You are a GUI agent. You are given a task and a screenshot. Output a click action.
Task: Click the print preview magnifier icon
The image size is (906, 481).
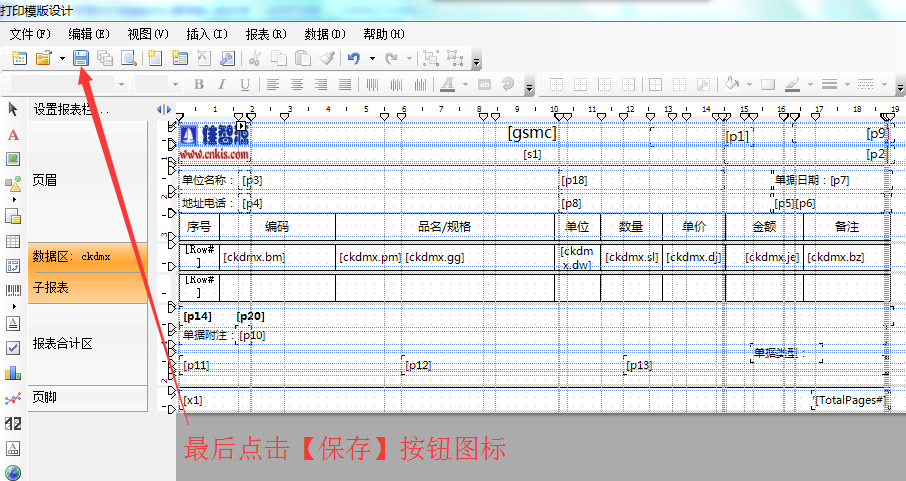tap(128, 58)
